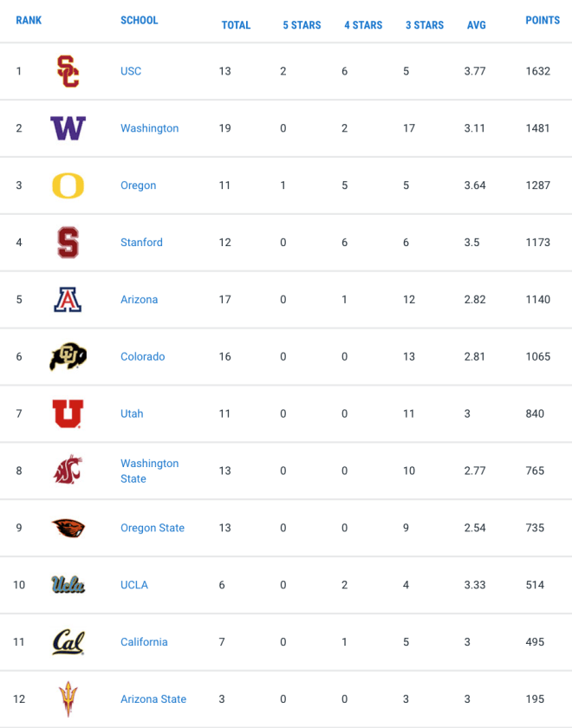
Task: Open the California school link
Action: [144, 641]
